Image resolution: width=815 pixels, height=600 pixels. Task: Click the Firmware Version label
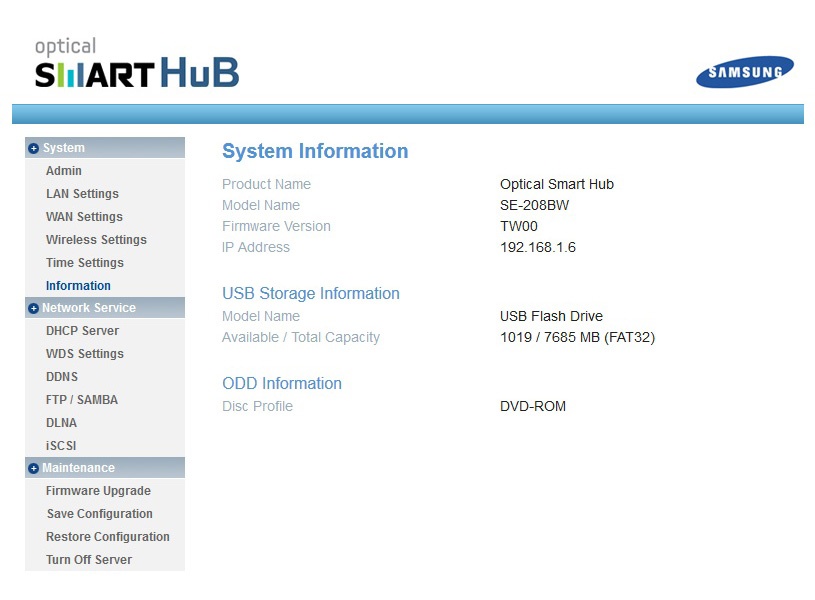point(276,226)
